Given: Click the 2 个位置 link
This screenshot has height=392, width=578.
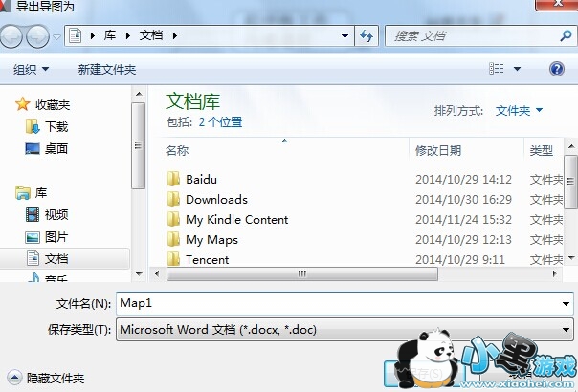Looking at the screenshot, I should (220, 122).
